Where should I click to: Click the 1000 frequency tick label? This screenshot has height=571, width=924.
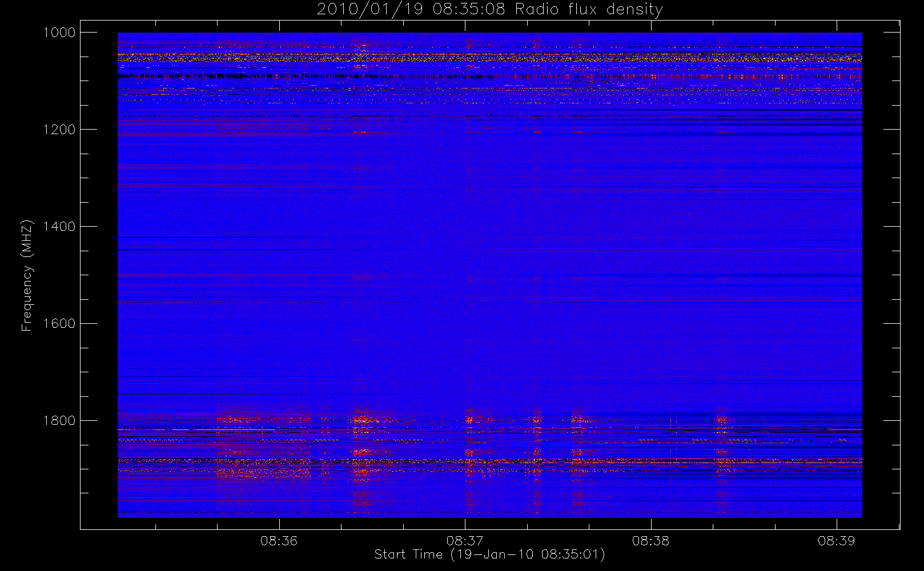coord(59,33)
